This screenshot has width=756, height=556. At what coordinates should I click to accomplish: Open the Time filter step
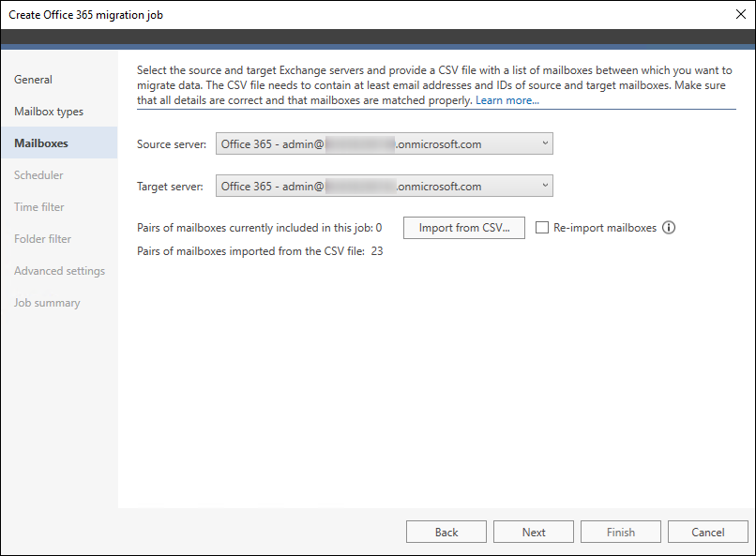point(39,206)
